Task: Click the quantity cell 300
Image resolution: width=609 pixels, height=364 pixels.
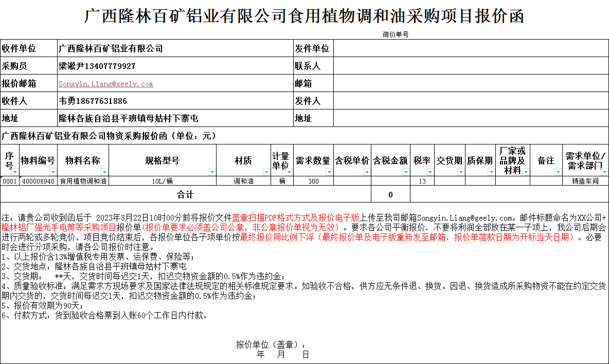Action: [313, 181]
